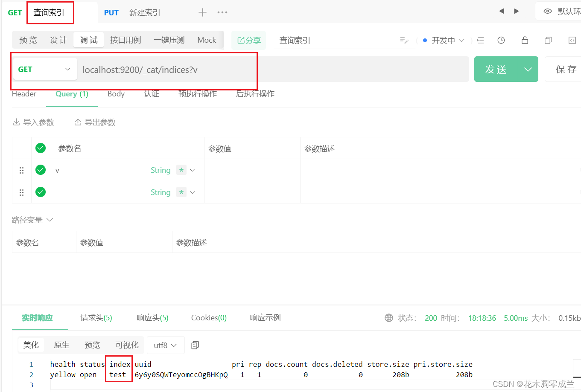Click the duplicate request icon
581x392 pixels.
[548, 40]
